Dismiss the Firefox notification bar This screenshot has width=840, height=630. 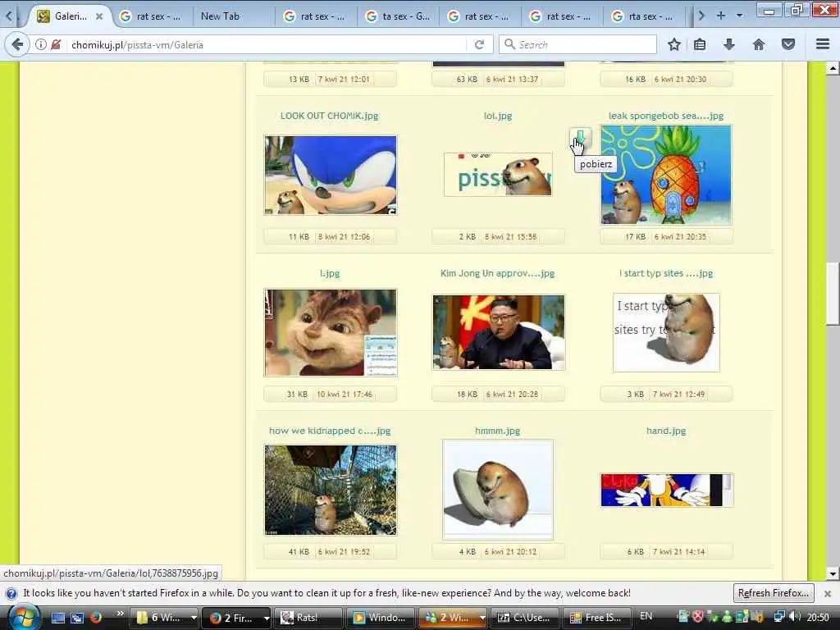click(x=828, y=593)
